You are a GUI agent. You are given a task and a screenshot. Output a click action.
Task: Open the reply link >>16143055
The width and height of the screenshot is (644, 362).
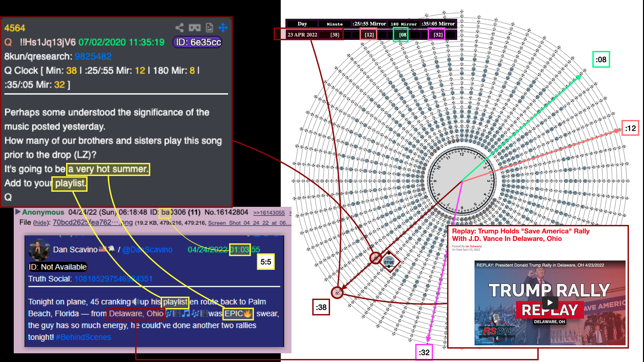coord(269,213)
